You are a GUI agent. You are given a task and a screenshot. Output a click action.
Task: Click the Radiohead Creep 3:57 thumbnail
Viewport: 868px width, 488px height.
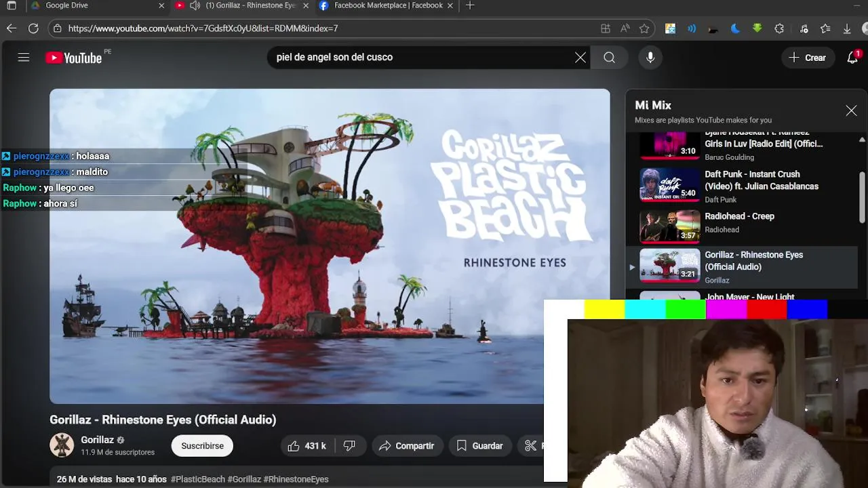(670, 226)
